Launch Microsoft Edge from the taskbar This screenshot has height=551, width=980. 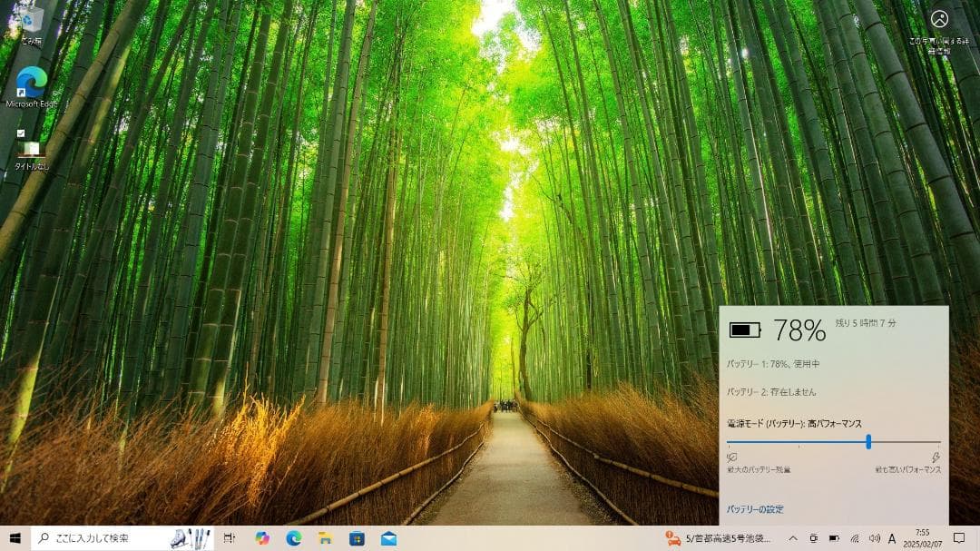click(293, 536)
